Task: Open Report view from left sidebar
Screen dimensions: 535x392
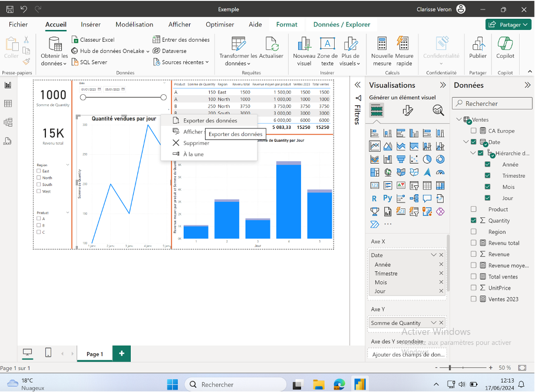Action: 8,85
